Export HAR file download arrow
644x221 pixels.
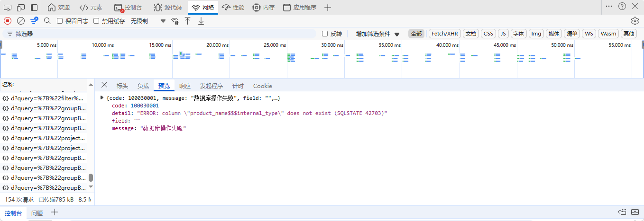[x=201, y=21]
